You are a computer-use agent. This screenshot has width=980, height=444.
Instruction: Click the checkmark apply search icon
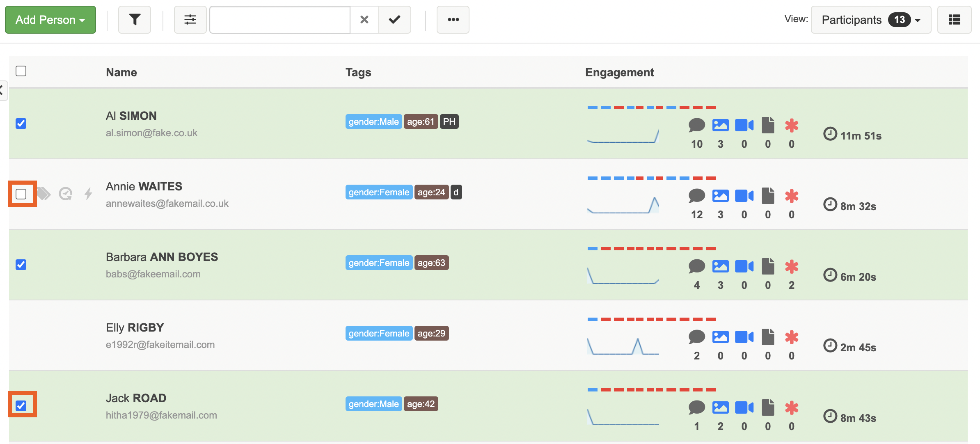pos(394,19)
